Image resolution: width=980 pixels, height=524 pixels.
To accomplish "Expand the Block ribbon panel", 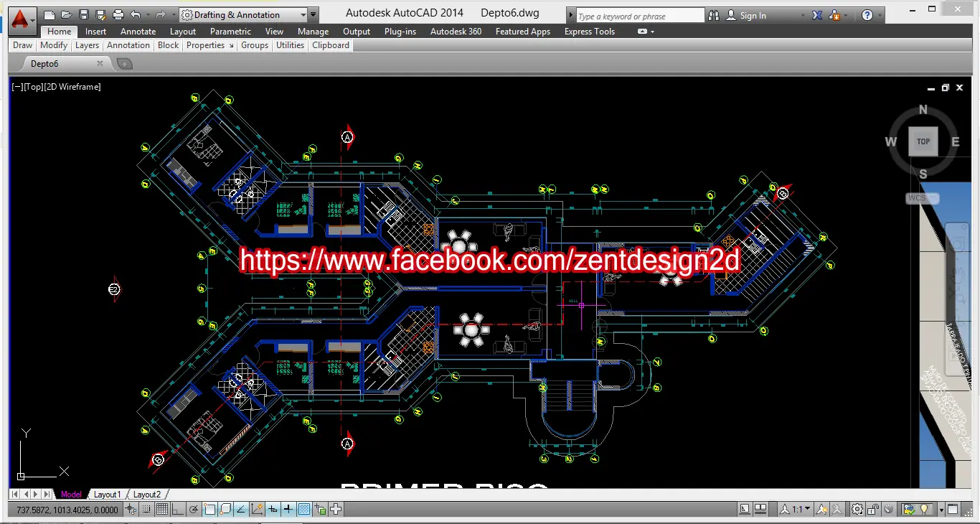I will (169, 45).
